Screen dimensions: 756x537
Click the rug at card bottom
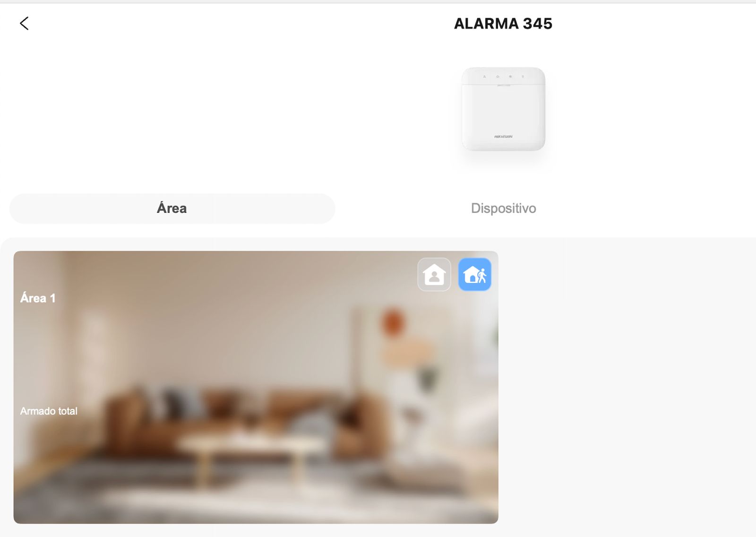pos(255,496)
